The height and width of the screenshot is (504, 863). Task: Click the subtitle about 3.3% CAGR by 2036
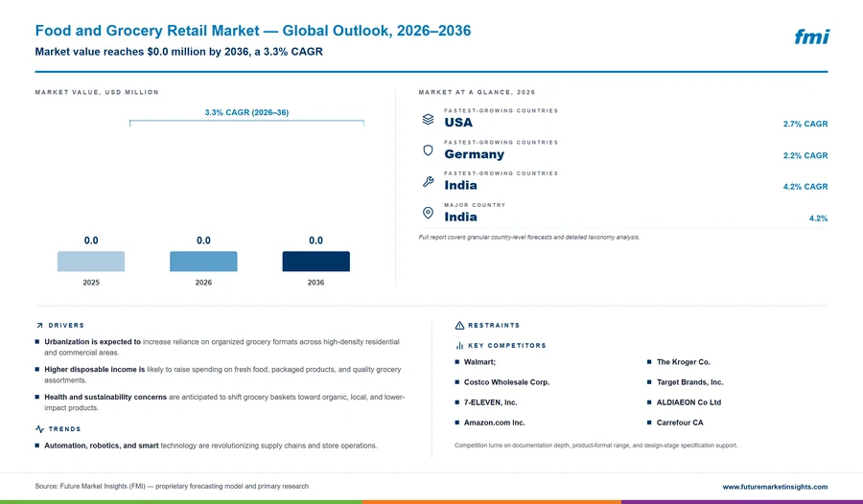tap(179, 52)
